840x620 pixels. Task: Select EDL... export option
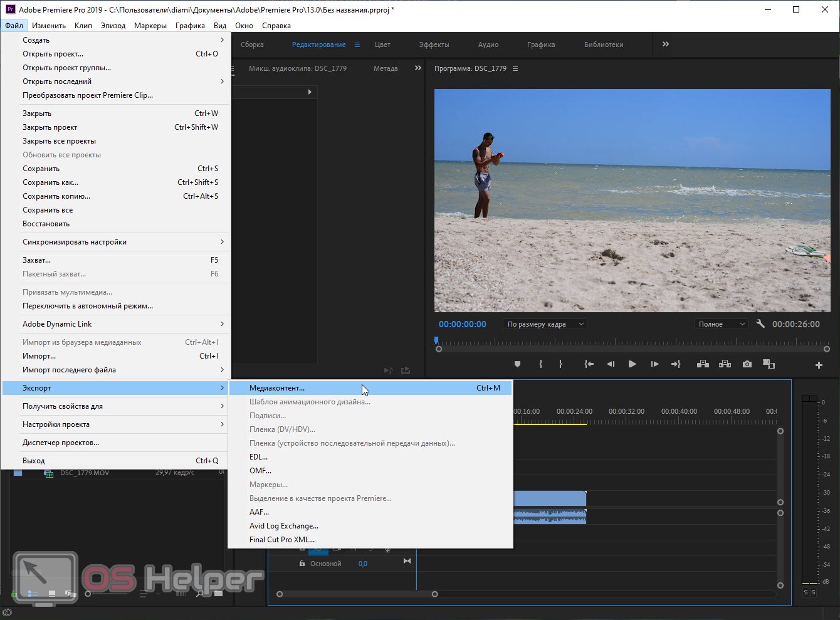click(x=371, y=457)
